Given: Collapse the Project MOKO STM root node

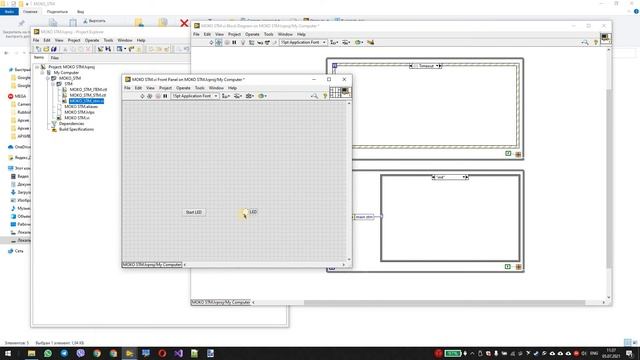Looking at the screenshot, I should pos(37,67).
